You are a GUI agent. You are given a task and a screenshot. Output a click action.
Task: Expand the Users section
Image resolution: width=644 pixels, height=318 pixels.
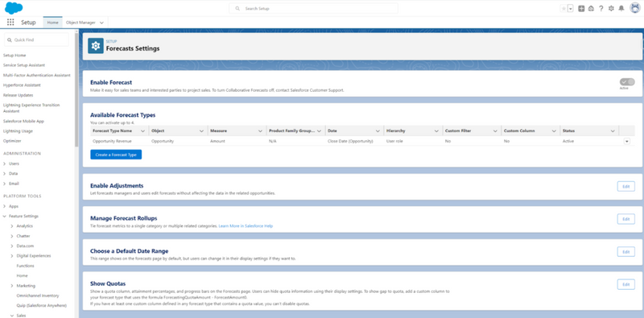click(x=5, y=163)
